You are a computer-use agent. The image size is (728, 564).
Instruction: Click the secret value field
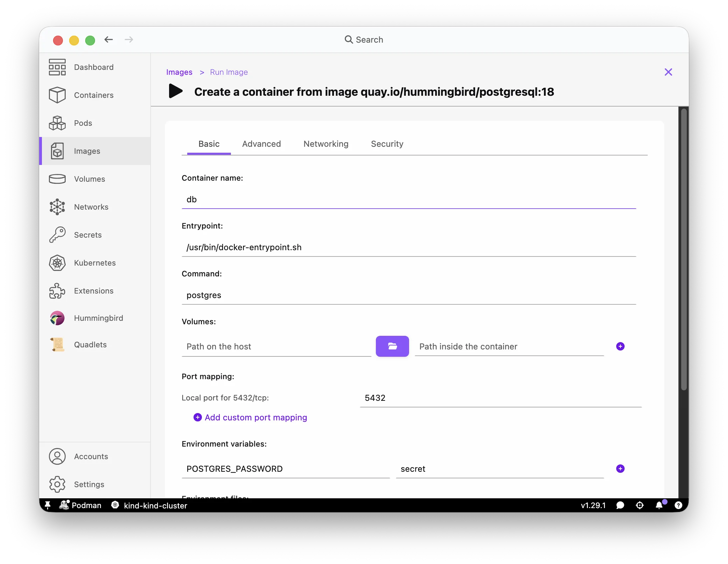pos(500,469)
